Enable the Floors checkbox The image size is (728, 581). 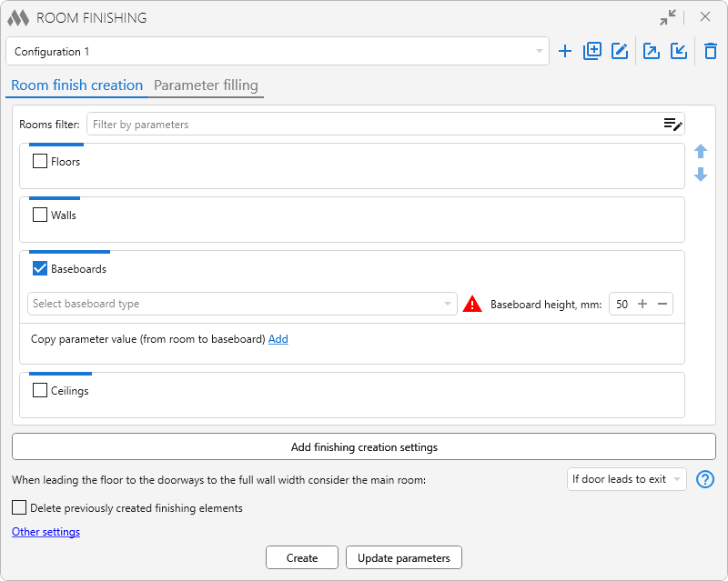40,162
